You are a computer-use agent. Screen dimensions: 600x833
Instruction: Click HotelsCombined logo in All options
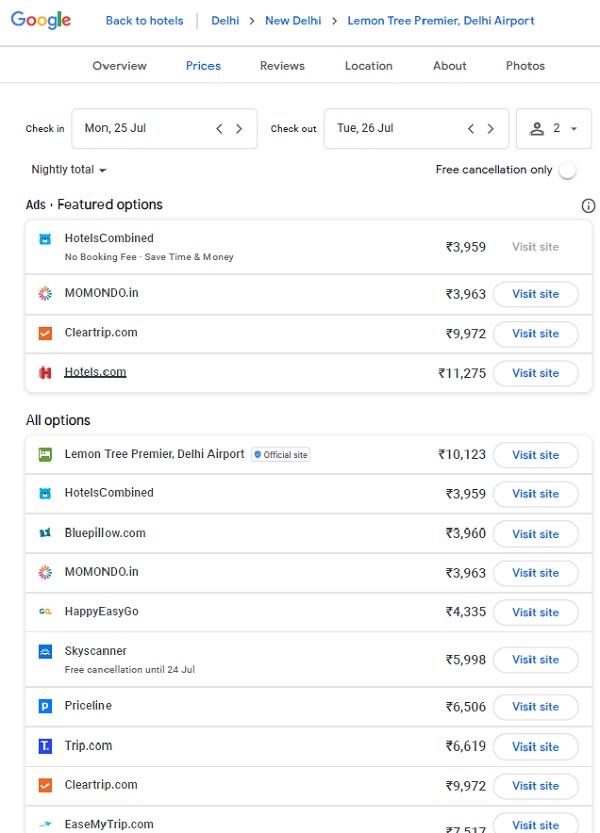click(45, 494)
